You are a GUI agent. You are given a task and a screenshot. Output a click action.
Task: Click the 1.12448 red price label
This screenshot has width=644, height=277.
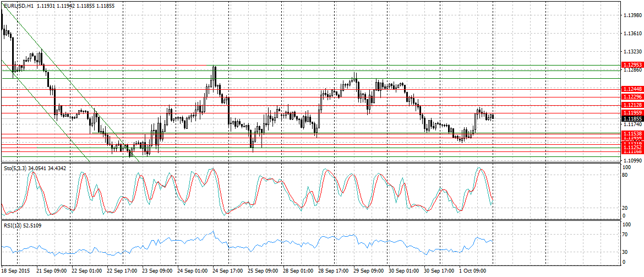tap(632, 89)
